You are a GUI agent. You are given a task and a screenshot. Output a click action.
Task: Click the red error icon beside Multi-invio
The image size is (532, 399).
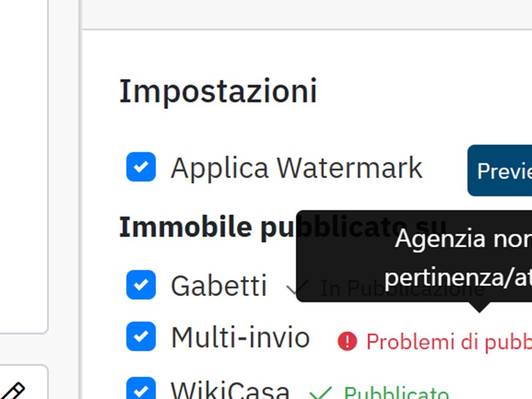pos(347,341)
